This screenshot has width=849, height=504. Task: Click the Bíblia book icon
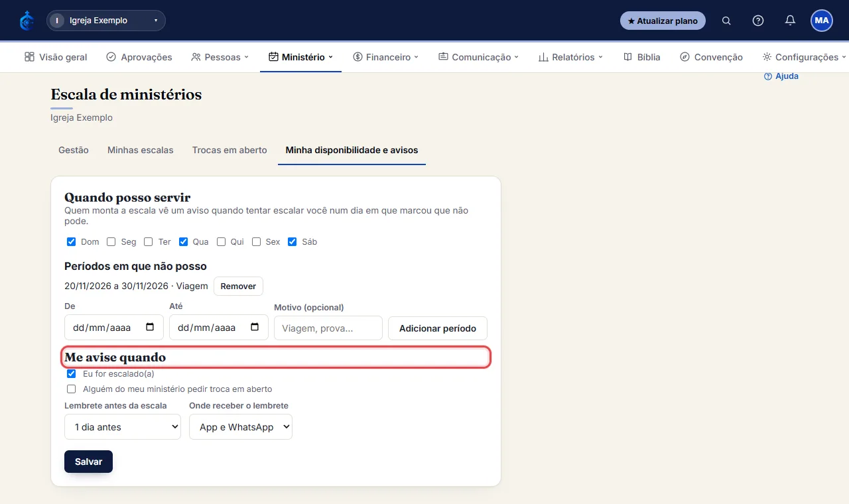click(627, 57)
